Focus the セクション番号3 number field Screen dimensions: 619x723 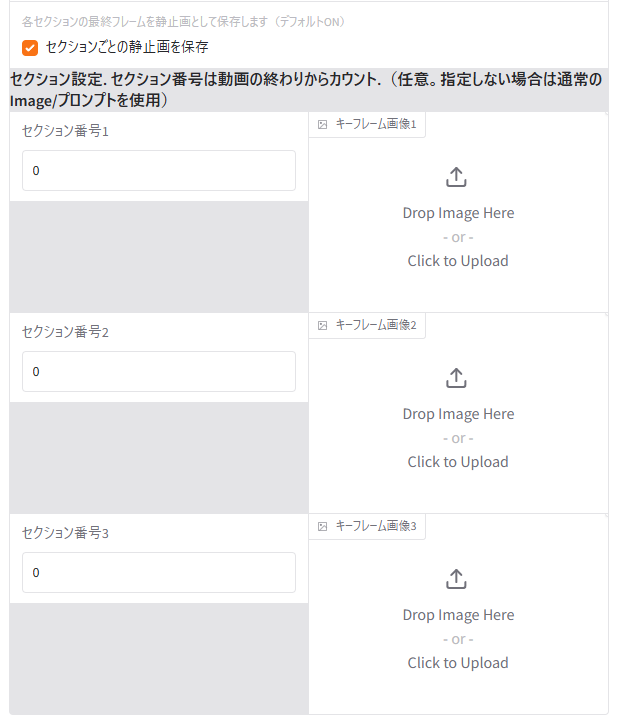[159, 573]
